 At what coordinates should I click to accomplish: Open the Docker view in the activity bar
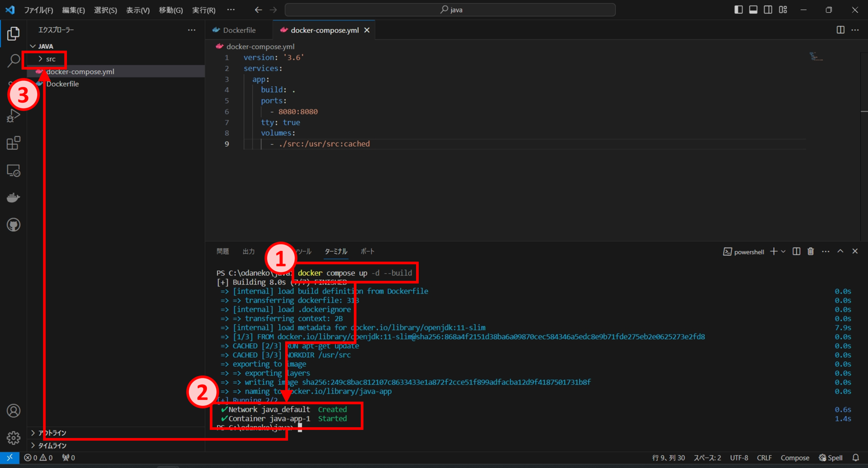point(14,197)
